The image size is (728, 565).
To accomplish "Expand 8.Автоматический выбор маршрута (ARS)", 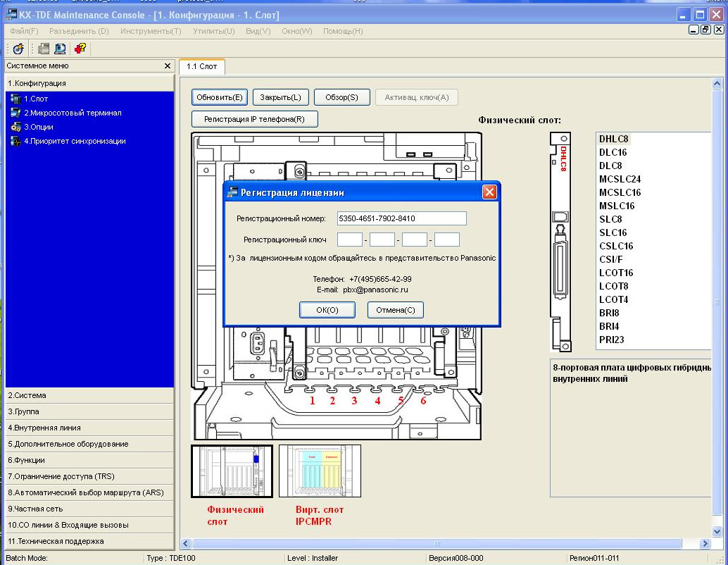I will tap(89, 492).
